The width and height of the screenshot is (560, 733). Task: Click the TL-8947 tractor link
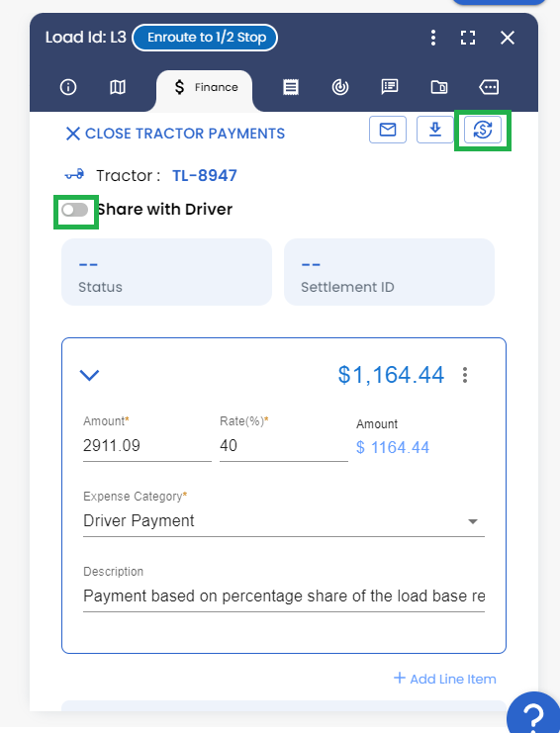pyautogui.click(x=205, y=176)
